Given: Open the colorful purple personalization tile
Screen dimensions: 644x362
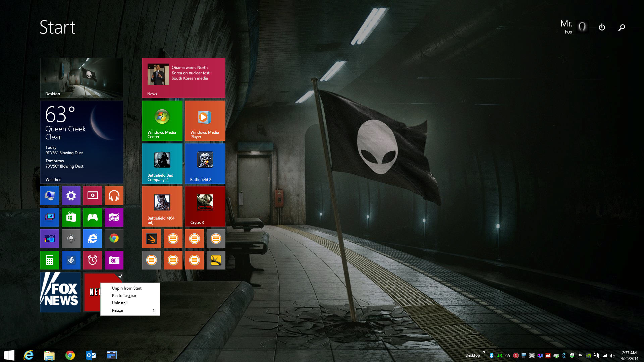Looking at the screenshot, I should 49,238.
